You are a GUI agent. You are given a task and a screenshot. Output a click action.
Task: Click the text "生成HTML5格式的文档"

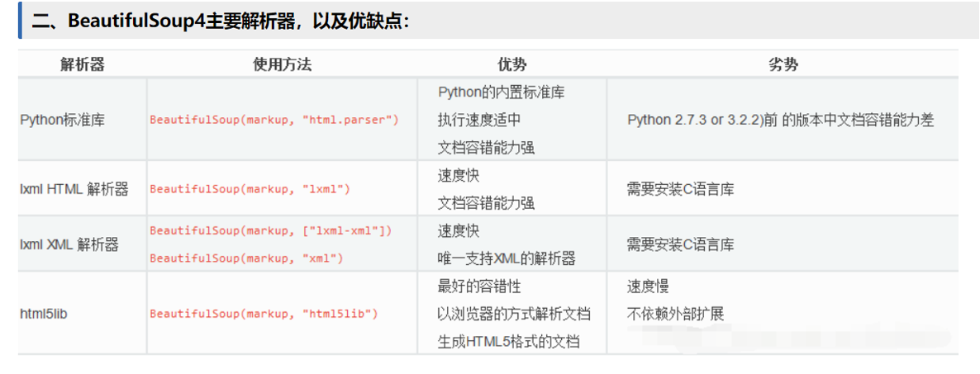pyautogui.click(x=508, y=342)
